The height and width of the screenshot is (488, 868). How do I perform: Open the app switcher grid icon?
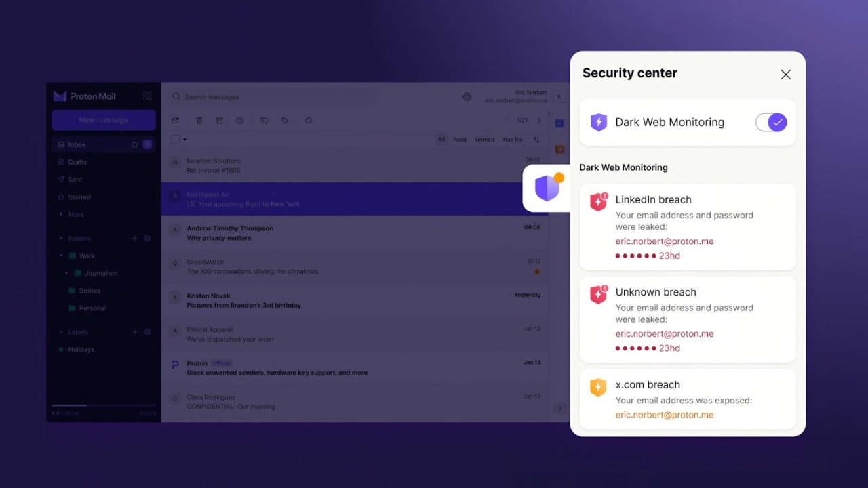(x=147, y=96)
